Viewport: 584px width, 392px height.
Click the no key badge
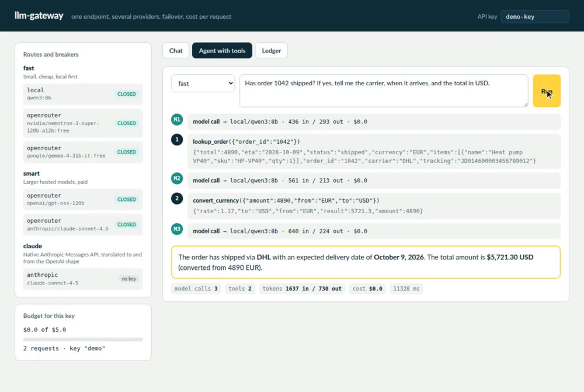click(129, 279)
